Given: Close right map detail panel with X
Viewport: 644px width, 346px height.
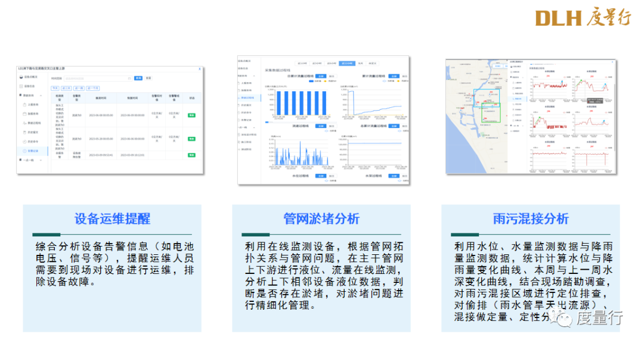Looking at the screenshot, I should pyautogui.click(x=612, y=62).
